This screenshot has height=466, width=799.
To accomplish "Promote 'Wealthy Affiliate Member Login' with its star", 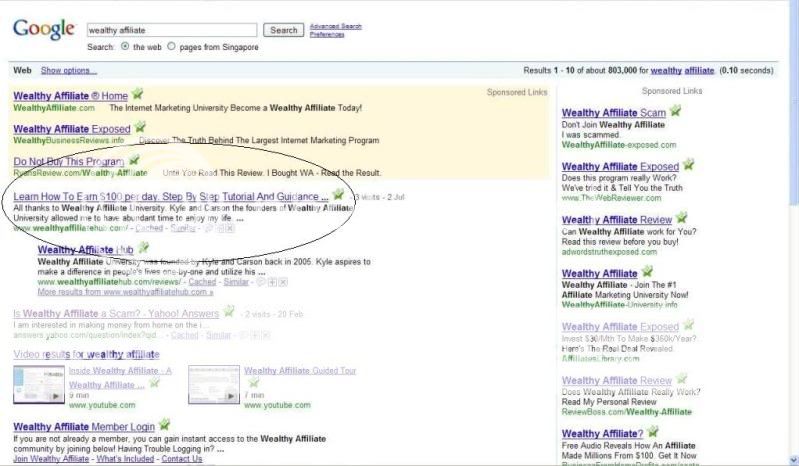I will [x=164, y=424].
